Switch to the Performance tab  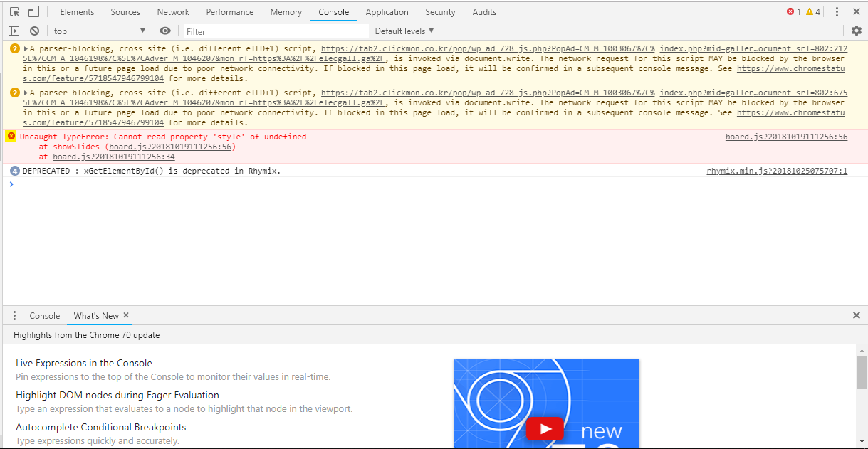pyautogui.click(x=230, y=12)
